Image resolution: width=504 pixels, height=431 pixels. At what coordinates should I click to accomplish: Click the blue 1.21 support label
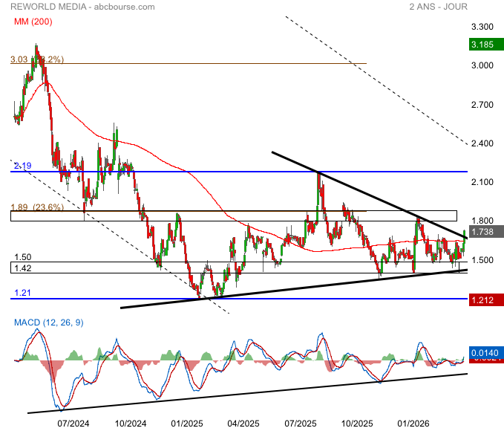click(22, 293)
